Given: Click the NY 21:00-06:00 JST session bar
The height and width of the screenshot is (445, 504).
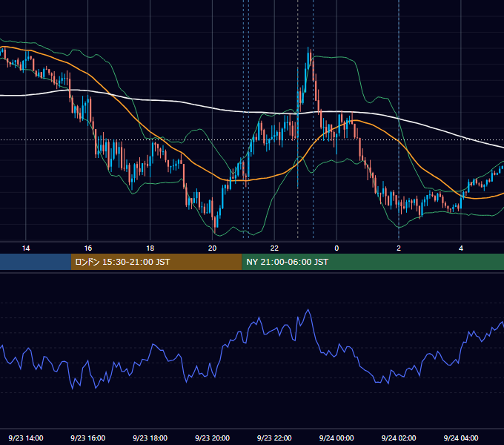Looking at the screenshot, I should 373,262.
